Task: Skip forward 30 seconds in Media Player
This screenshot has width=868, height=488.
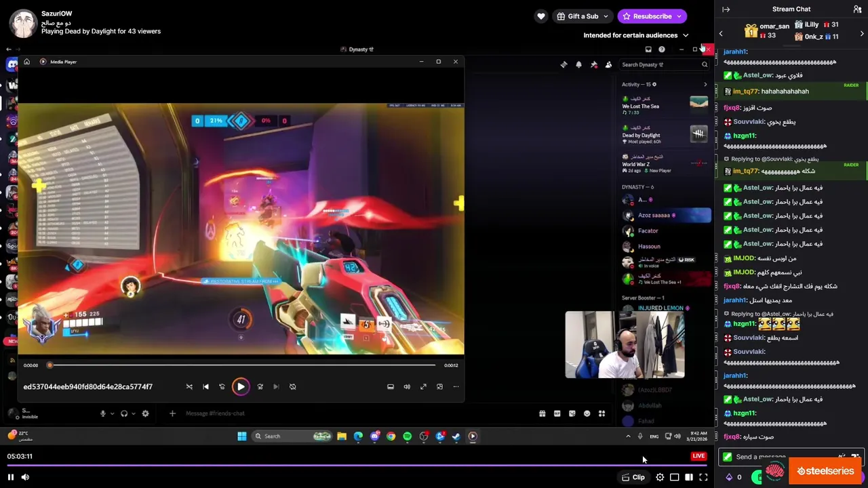Action: click(x=260, y=387)
